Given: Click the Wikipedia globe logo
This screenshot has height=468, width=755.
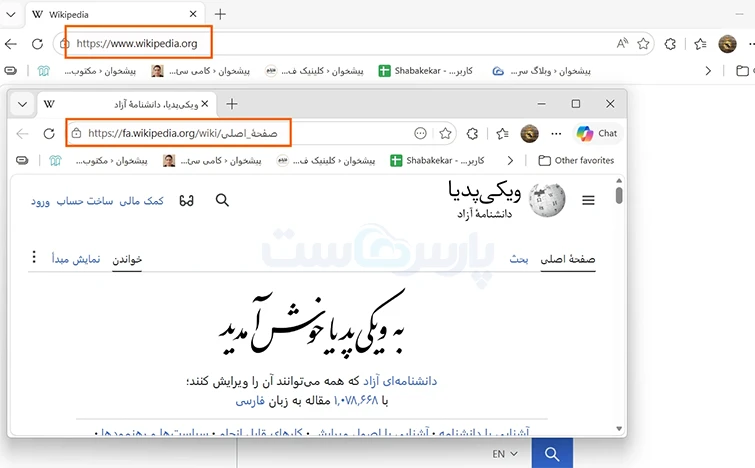Looking at the screenshot, I should point(547,200).
